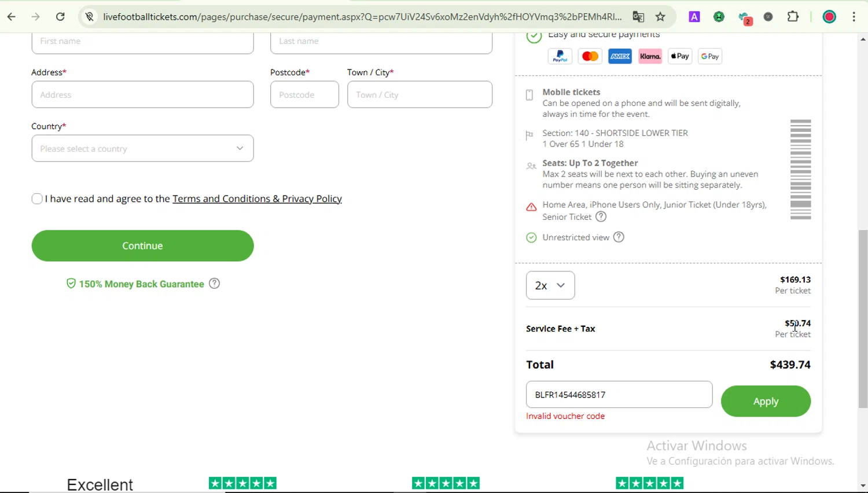Tick the Terms and Conditions agreement checkbox
This screenshot has height=493, width=868.
click(x=37, y=199)
